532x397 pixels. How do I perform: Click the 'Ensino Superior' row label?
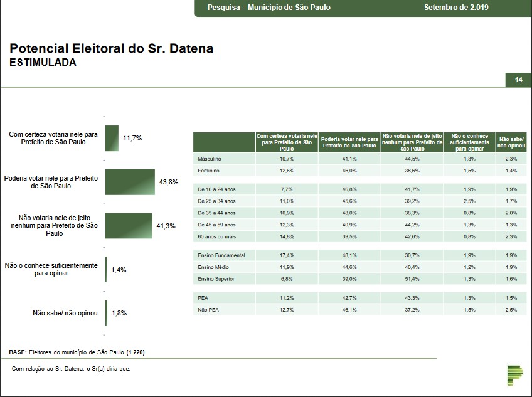pos(216,278)
